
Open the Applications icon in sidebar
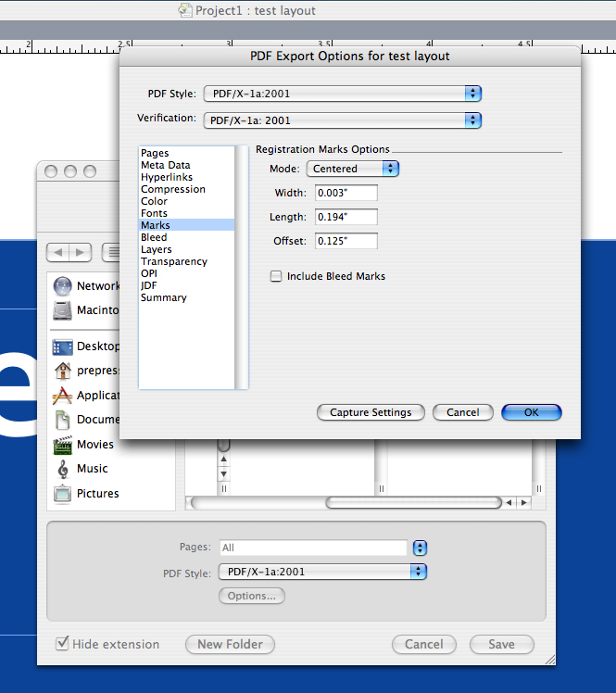tap(62, 396)
